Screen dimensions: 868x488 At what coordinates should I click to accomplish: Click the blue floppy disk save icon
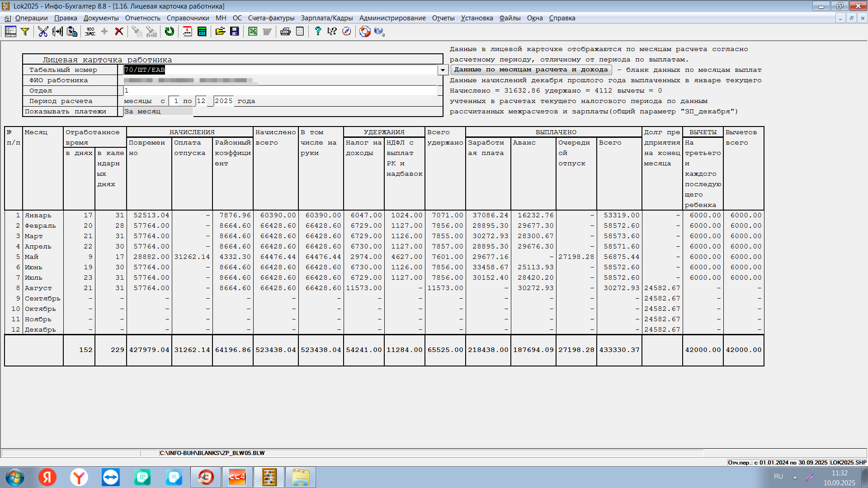click(x=235, y=31)
